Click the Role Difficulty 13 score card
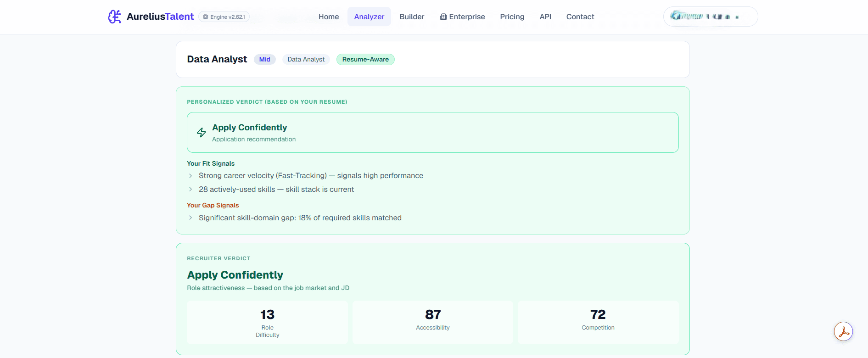The height and width of the screenshot is (358, 868). [267, 322]
